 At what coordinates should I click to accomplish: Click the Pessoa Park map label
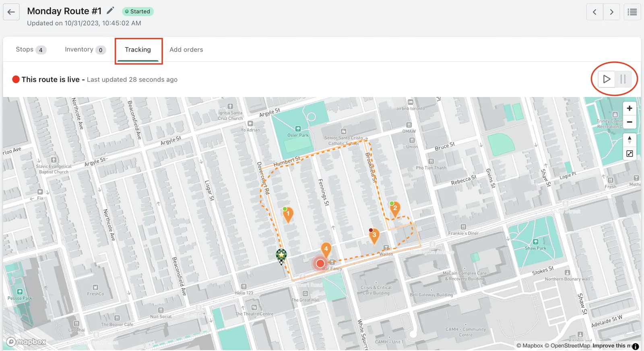[x=20, y=298]
